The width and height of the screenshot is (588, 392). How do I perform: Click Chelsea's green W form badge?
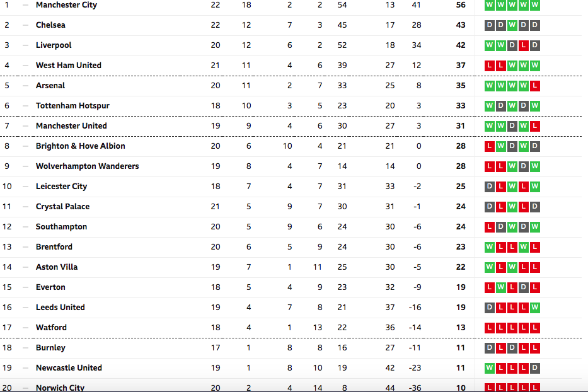click(x=512, y=25)
